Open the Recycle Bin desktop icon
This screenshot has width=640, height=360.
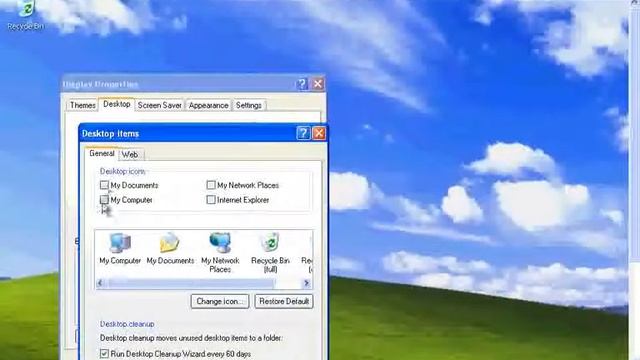point(25,16)
